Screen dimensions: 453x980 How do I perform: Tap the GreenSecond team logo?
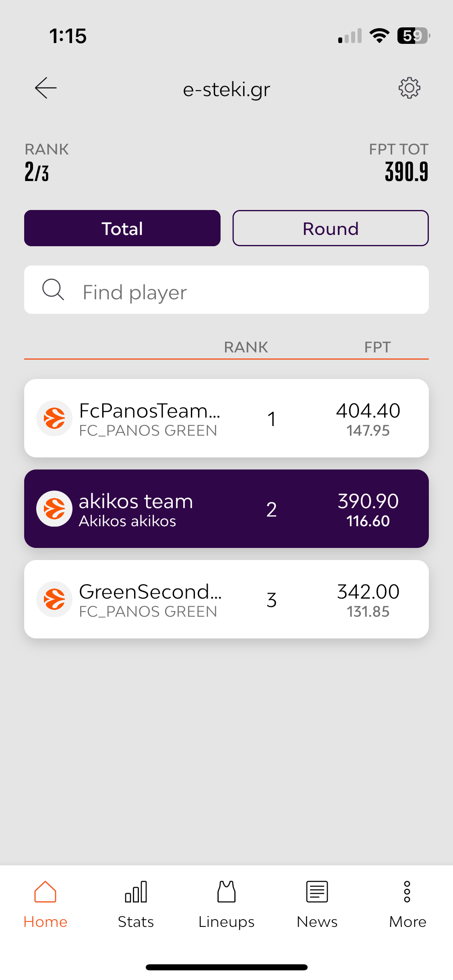(x=54, y=599)
